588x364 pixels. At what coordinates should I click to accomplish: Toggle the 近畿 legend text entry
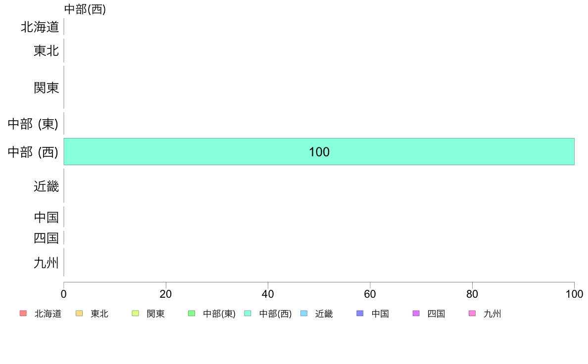pyautogui.click(x=324, y=314)
